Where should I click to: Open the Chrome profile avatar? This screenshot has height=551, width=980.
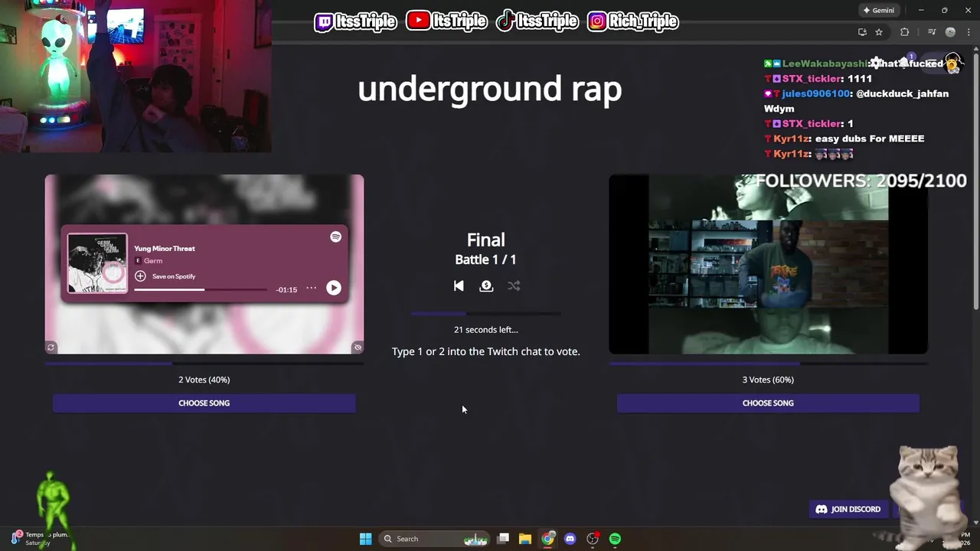pyautogui.click(x=950, y=32)
